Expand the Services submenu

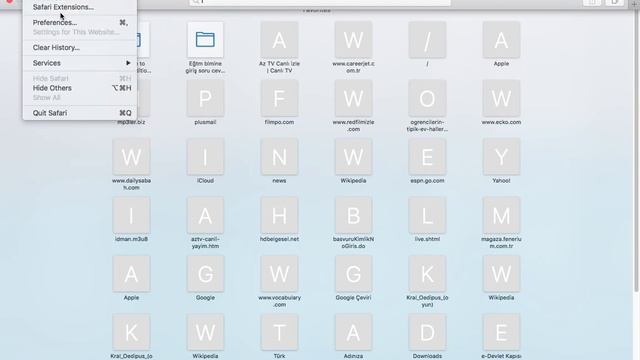pos(80,63)
